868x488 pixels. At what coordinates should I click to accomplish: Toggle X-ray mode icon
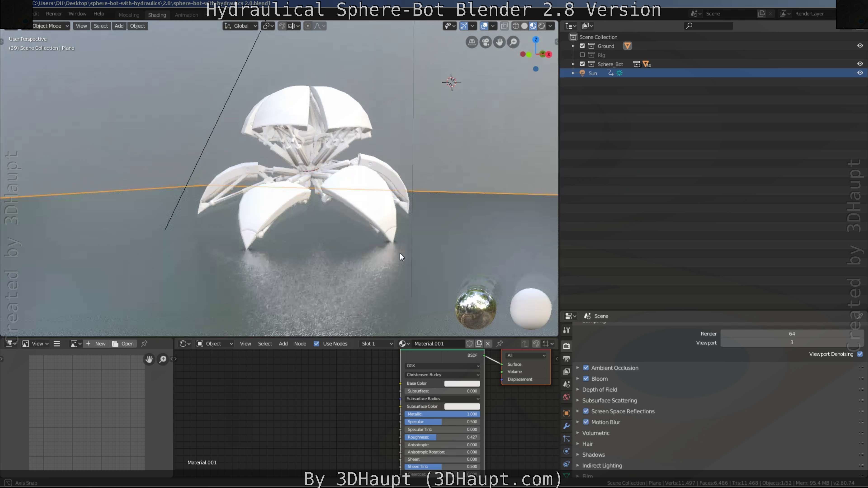tap(505, 26)
